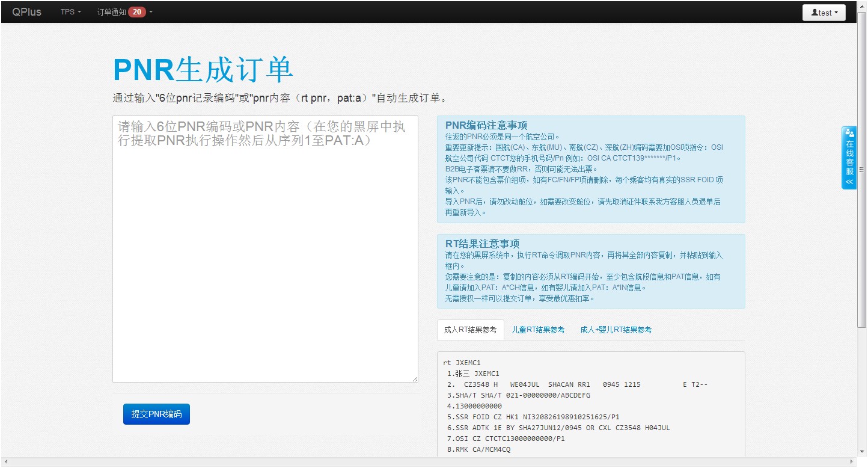Click the scroll up arrow at top right
868x468 pixels.
pos(862,5)
